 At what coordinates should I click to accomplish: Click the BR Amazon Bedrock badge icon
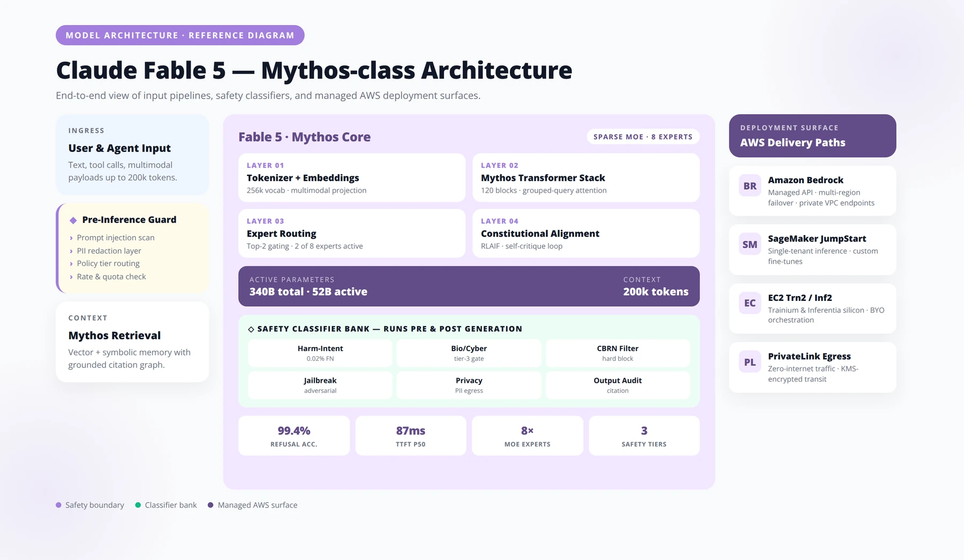[750, 186]
